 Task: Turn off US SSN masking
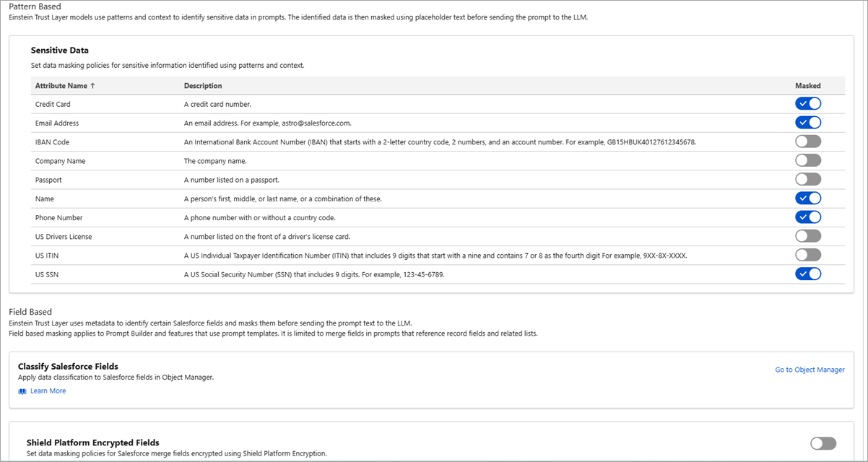click(x=808, y=274)
